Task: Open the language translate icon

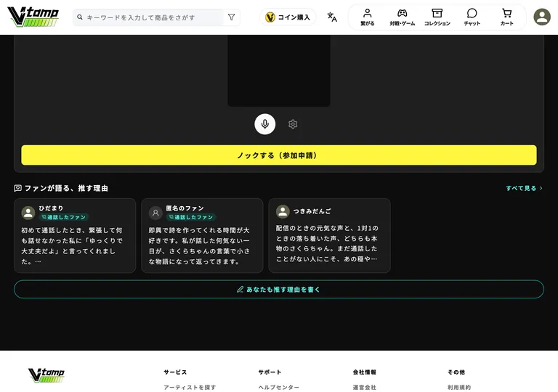Action: pyautogui.click(x=332, y=17)
